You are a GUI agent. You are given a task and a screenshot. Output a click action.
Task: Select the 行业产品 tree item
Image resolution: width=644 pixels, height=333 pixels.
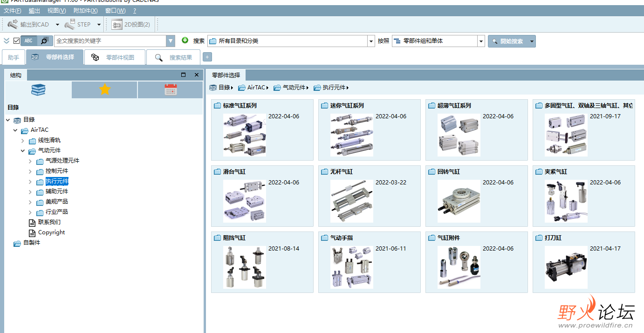57,212
